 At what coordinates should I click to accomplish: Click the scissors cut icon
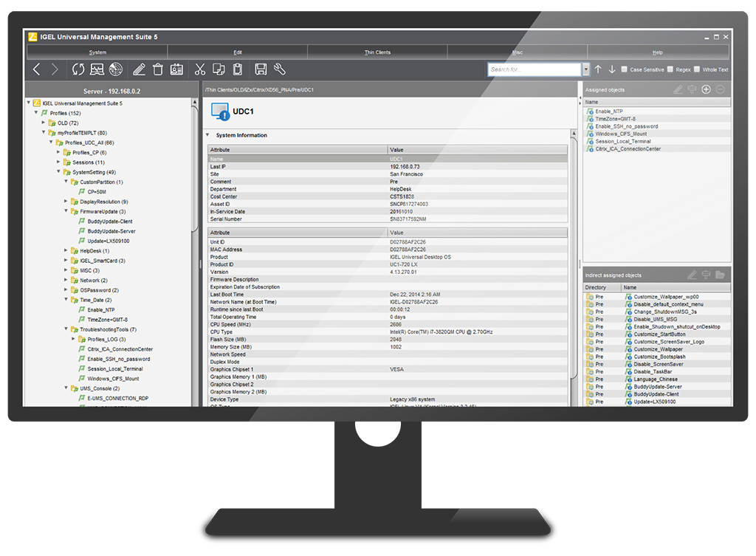(x=200, y=69)
